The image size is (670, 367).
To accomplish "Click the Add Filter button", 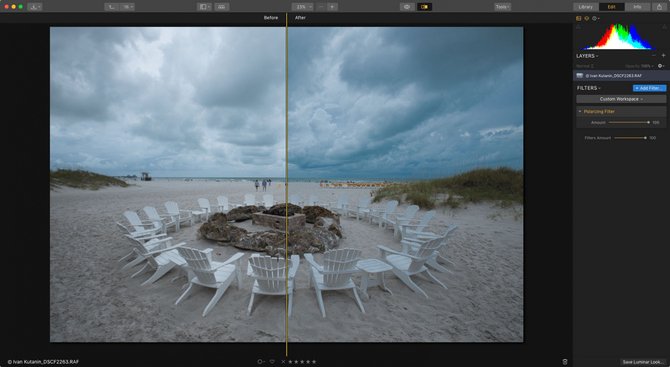I will (x=649, y=88).
